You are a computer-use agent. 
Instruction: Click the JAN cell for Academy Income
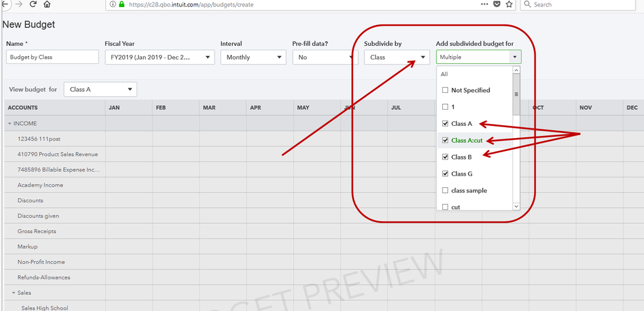click(x=129, y=185)
